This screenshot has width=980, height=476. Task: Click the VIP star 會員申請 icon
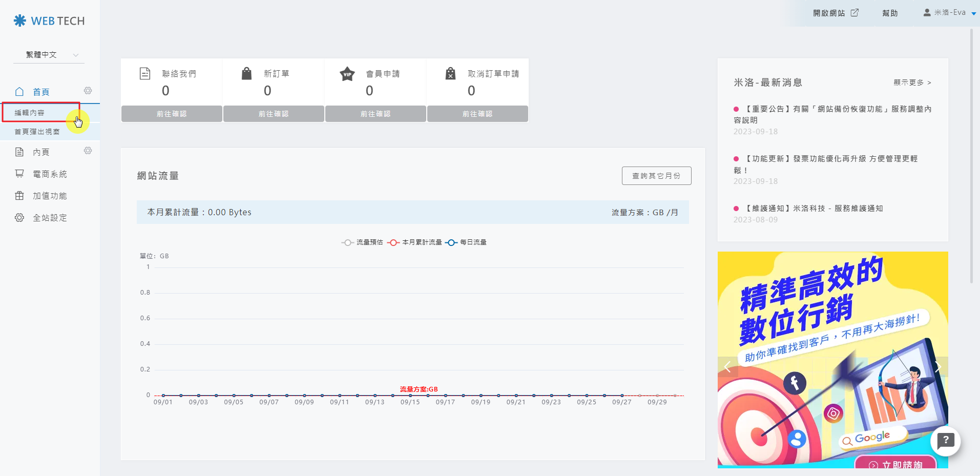coord(347,74)
